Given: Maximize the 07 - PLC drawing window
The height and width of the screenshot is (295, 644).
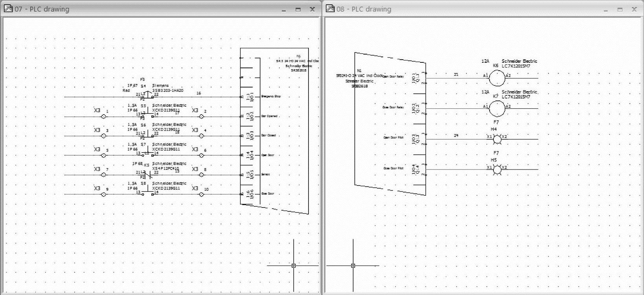Looking at the screenshot, I should (298, 9).
